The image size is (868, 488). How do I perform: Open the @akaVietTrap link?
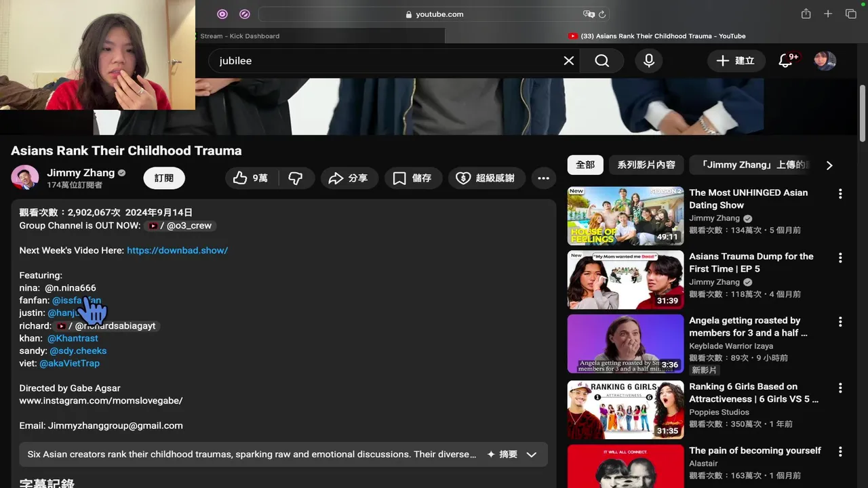(69, 363)
